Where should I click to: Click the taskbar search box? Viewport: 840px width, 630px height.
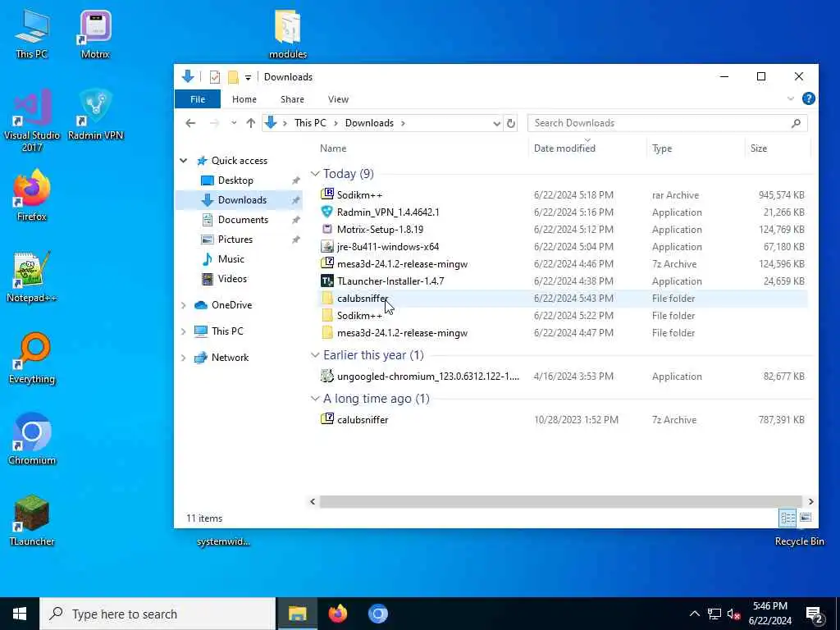click(x=157, y=614)
